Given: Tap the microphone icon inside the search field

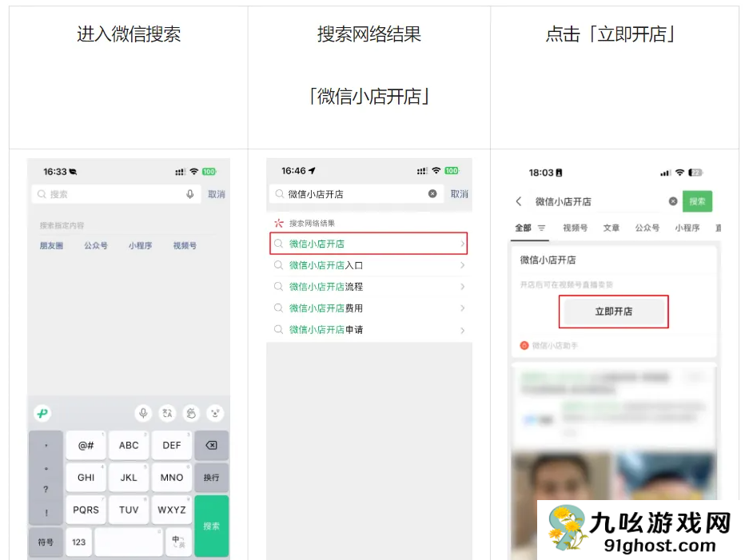Looking at the screenshot, I should 190,194.
